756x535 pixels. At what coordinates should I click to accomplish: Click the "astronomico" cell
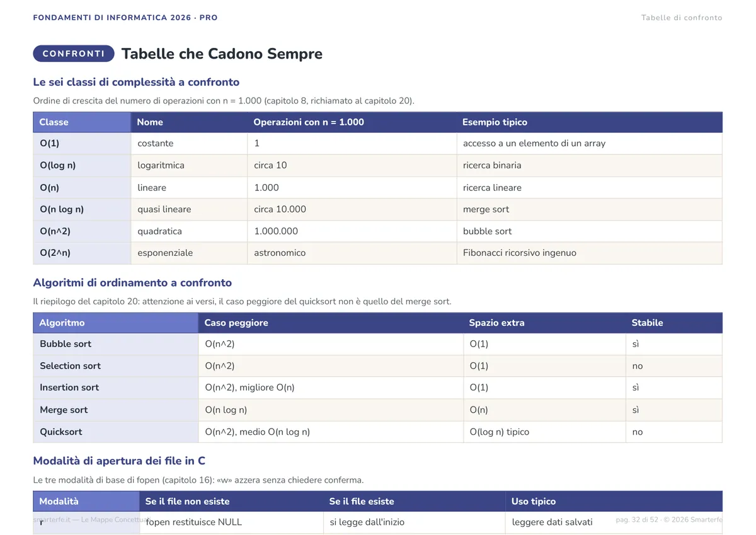click(x=352, y=253)
